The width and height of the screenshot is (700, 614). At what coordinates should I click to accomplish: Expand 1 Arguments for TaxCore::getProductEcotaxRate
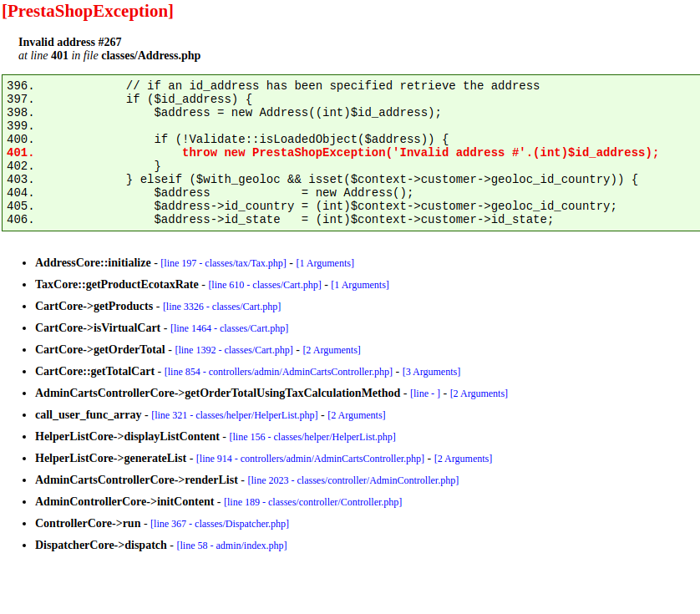point(360,285)
